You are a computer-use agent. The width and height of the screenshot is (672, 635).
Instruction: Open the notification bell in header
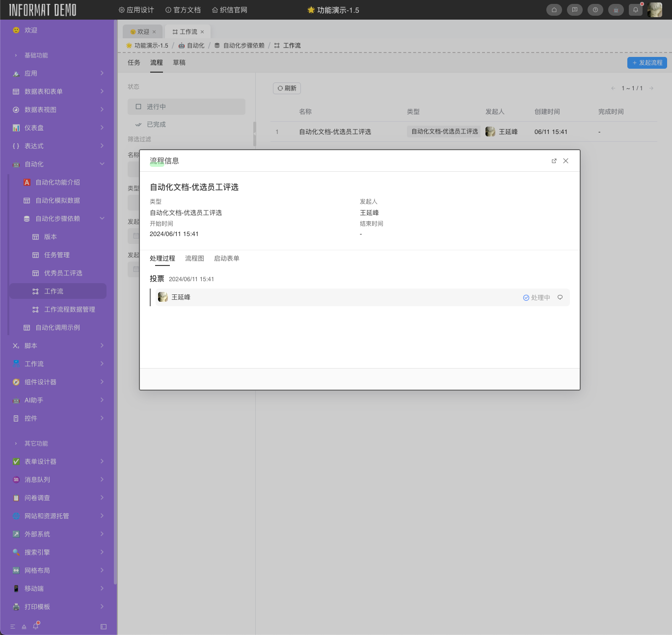point(635,10)
